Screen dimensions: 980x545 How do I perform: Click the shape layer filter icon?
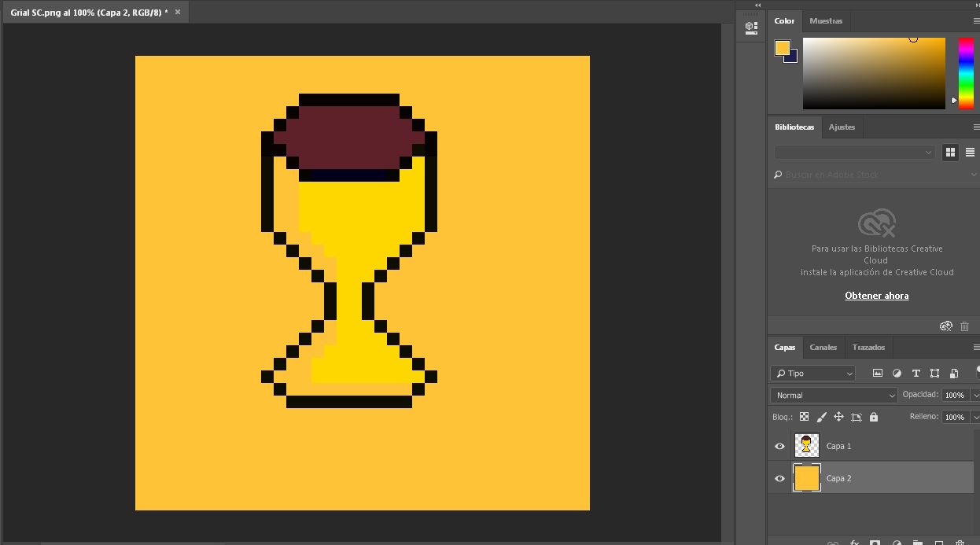934,374
